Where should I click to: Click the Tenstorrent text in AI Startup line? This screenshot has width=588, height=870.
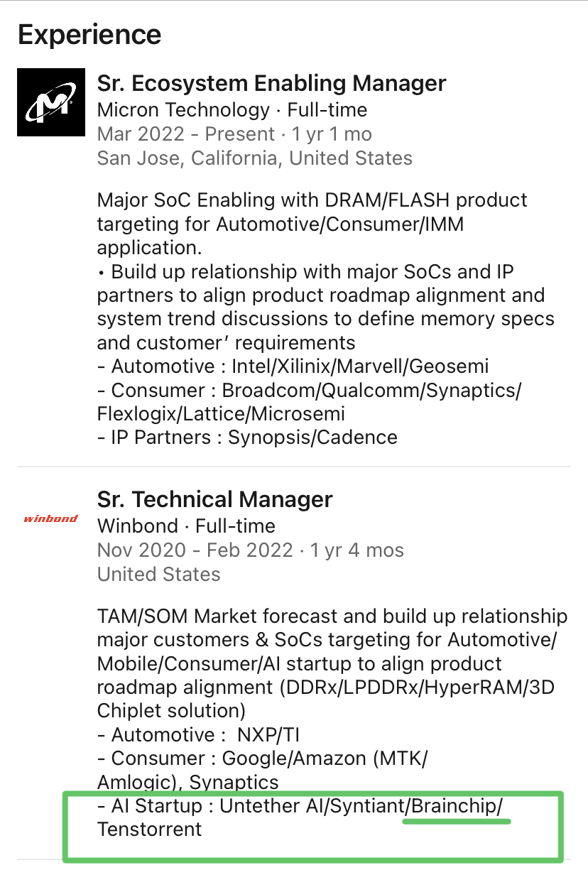coord(150,829)
